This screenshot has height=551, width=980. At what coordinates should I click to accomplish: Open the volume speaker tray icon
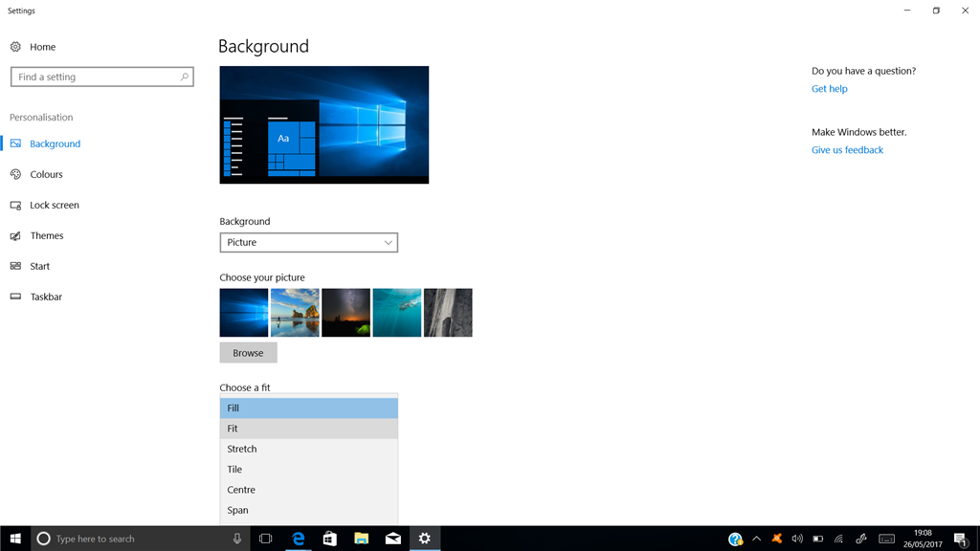(797, 539)
